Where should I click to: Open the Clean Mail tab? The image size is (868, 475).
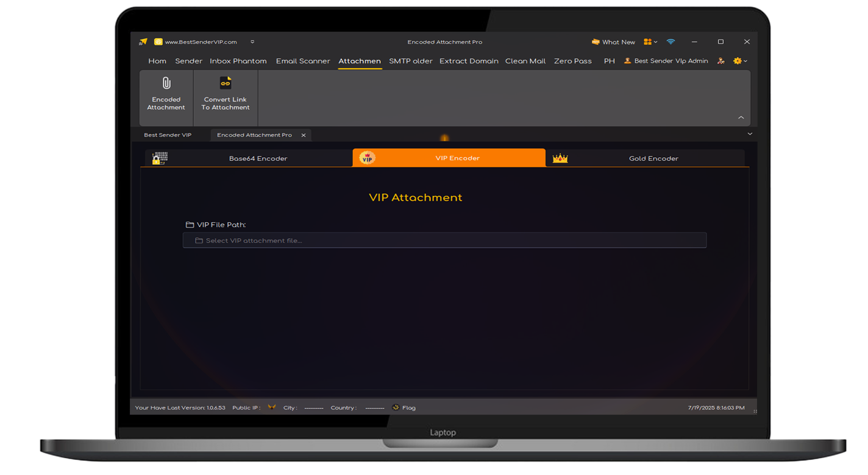525,61
